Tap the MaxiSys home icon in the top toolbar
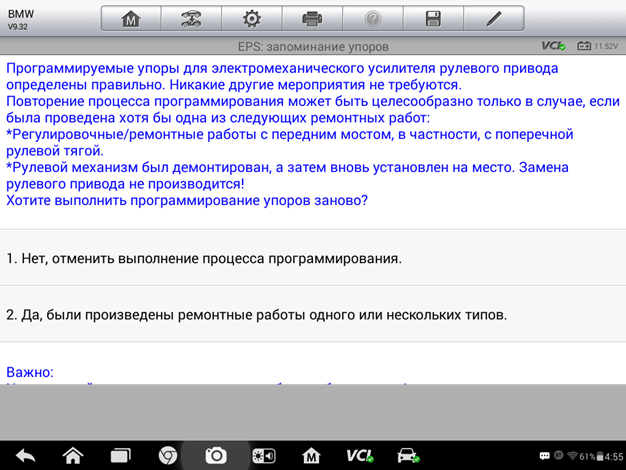 point(130,19)
